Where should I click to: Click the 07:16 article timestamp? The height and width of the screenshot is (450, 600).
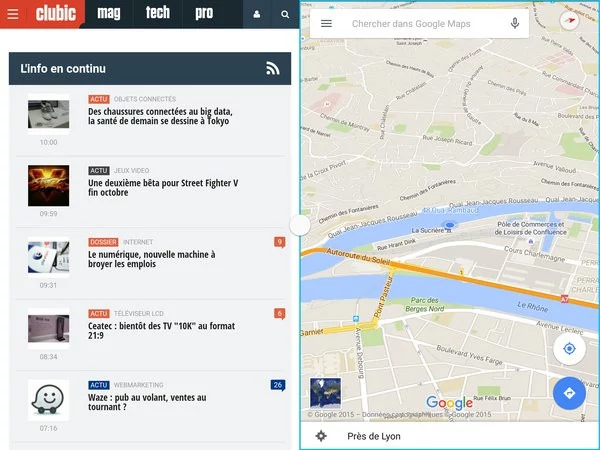49,428
